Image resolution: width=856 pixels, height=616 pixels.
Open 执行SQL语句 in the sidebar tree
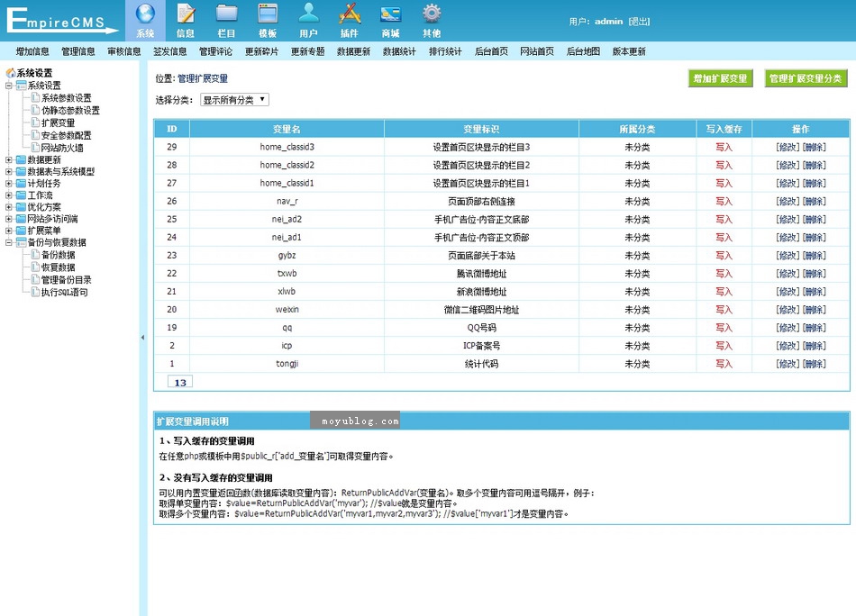pos(65,293)
